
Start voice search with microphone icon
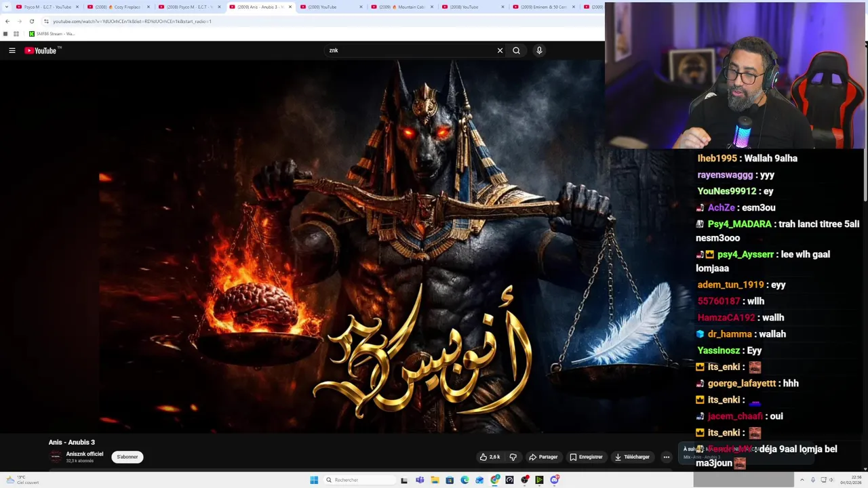pyautogui.click(x=539, y=50)
